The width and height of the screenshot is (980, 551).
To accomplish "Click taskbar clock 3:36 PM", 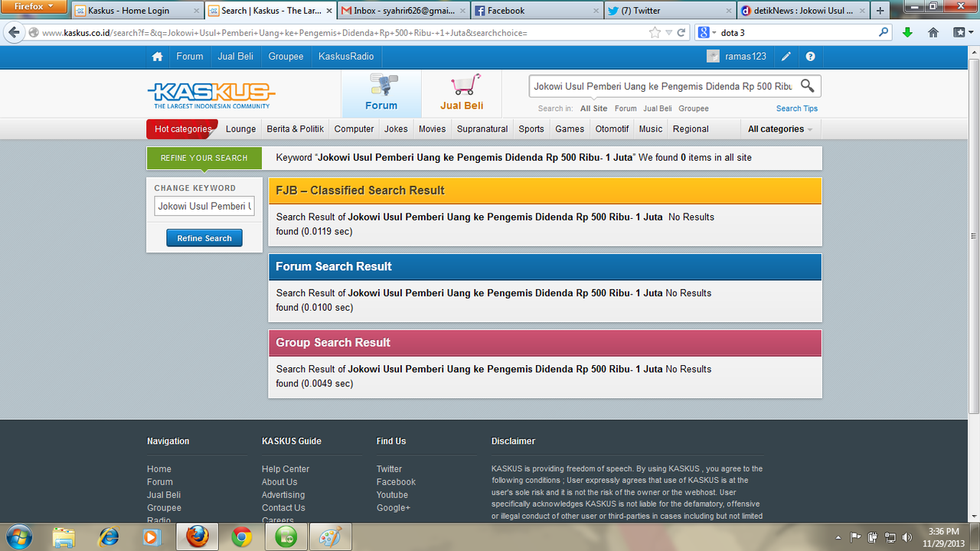I will click(943, 531).
